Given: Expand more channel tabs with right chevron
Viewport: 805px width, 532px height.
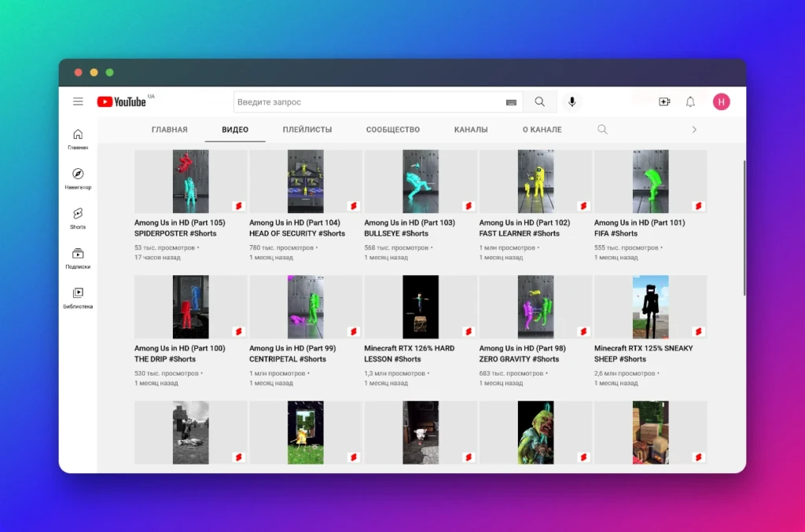Looking at the screenshot, I should point(694,130).
